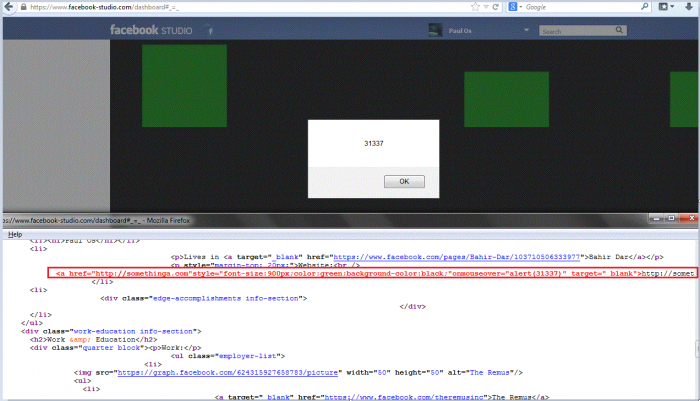
Task: Click the padlock icon in the address bar
Action: click(x=23, y=7)
